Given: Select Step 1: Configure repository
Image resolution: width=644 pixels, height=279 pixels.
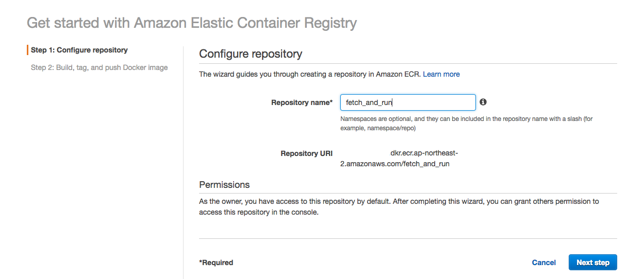Looking at the screenshot, I should [x=79, y=50].
